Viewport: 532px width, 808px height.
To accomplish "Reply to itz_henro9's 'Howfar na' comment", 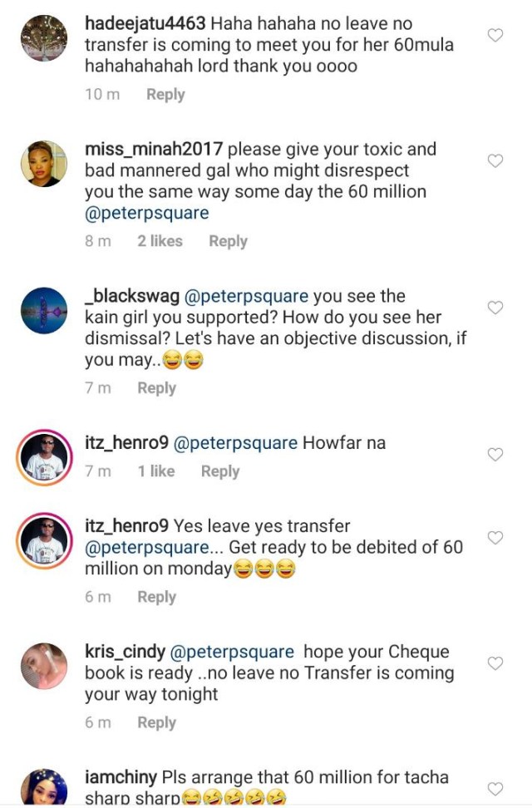I will pyautogui.click(x=220, y=471).
